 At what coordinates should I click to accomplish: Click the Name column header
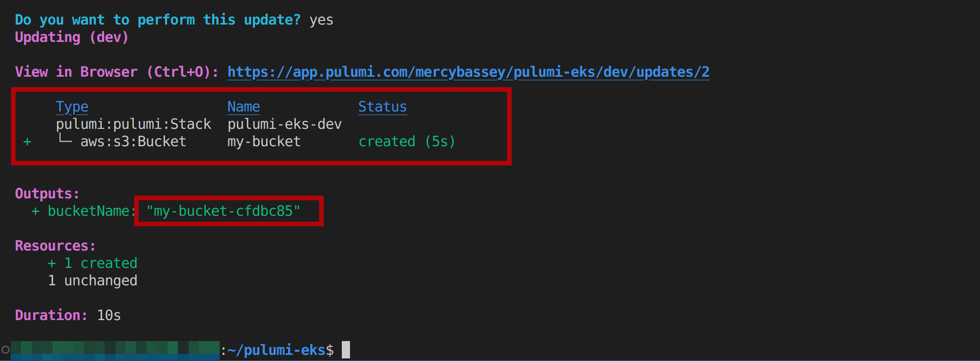(x=243, y=107)
